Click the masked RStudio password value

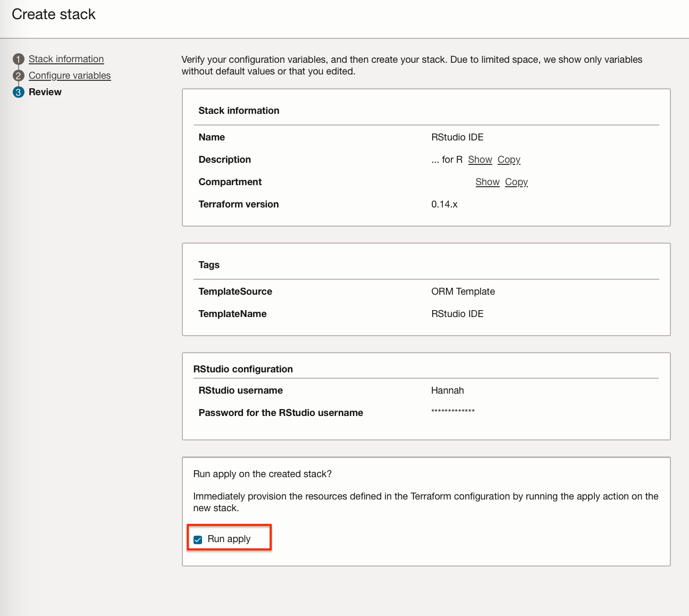pyautogui.click(x=453, y=411)
